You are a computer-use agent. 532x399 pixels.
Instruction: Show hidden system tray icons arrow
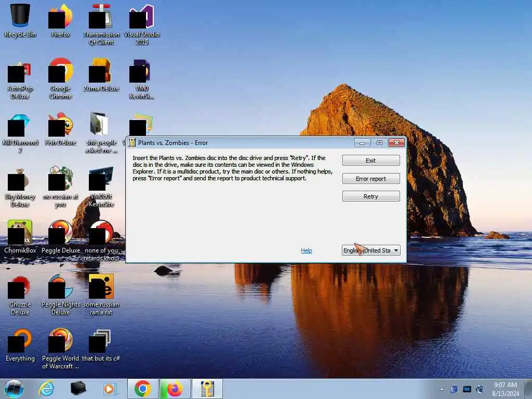(x=442, y=389)
